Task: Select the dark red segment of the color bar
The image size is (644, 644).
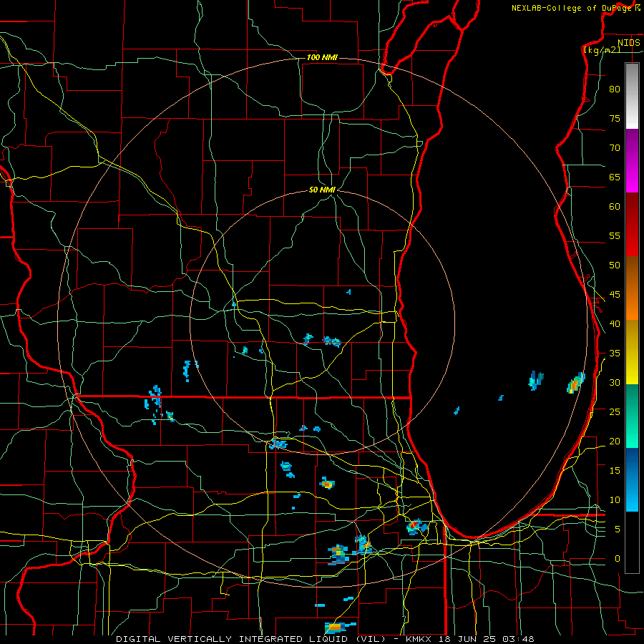Action: (x=632, y=225)
